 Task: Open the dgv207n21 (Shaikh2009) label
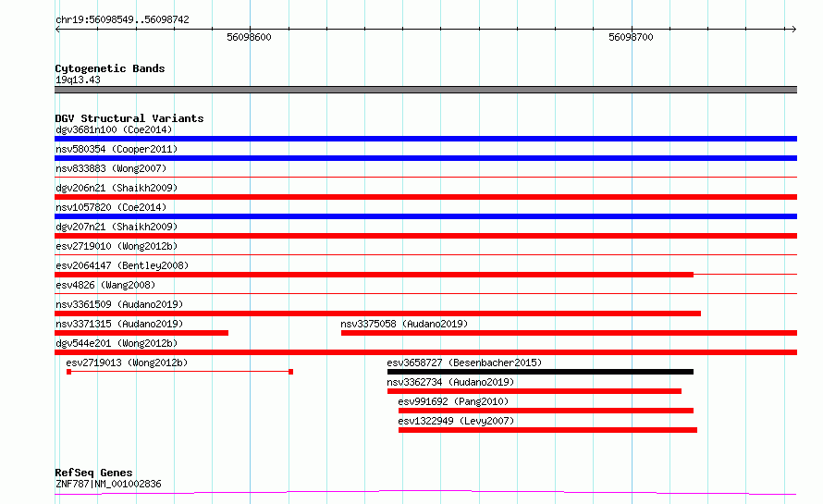pos(117,227)
